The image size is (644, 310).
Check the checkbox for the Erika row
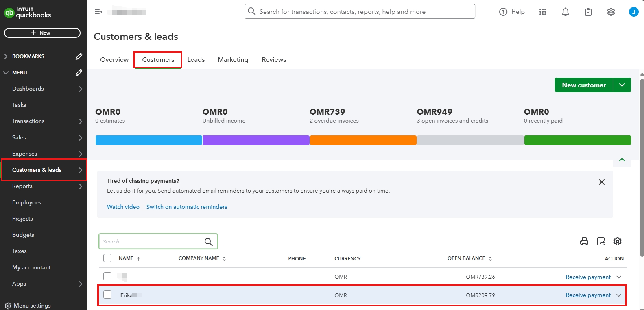click(107, 295)
